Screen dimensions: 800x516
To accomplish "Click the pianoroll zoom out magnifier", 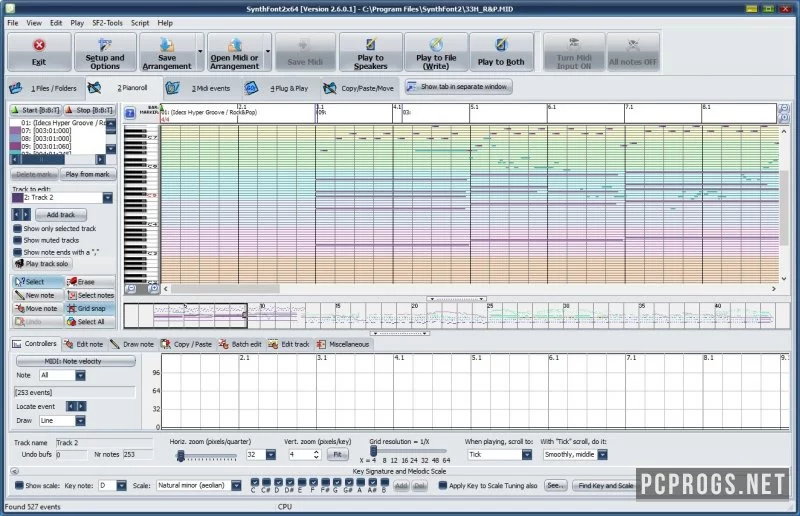I will coord(131,289).
